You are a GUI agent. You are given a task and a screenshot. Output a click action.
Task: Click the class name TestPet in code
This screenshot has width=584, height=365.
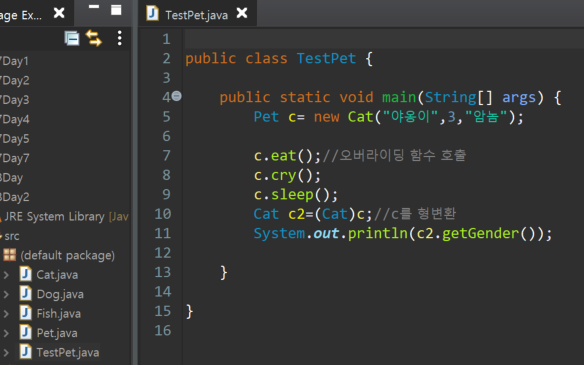coord(326,58)
